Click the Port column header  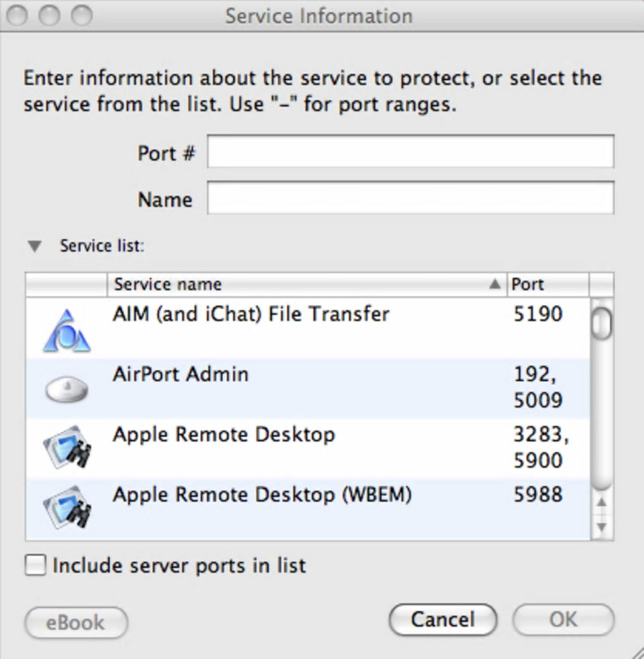[547, 285]
